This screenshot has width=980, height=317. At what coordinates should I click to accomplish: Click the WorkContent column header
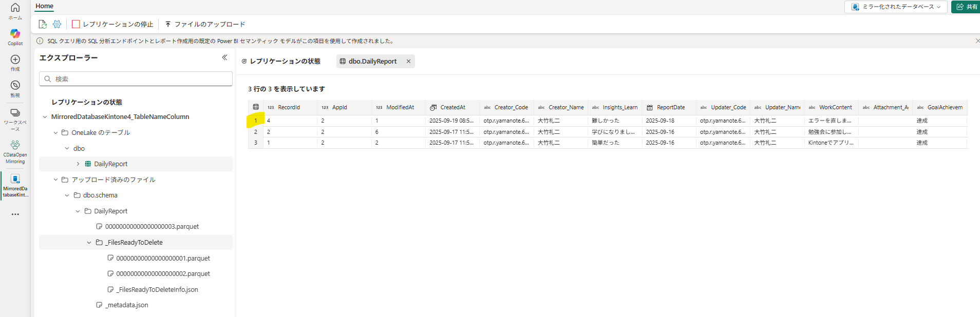[x=832, y=107]
